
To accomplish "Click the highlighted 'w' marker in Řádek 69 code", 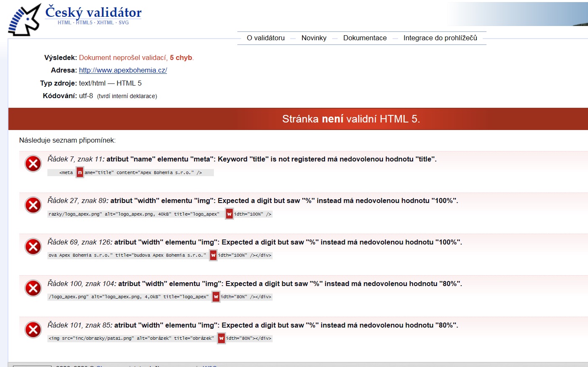I will point(213,255).
